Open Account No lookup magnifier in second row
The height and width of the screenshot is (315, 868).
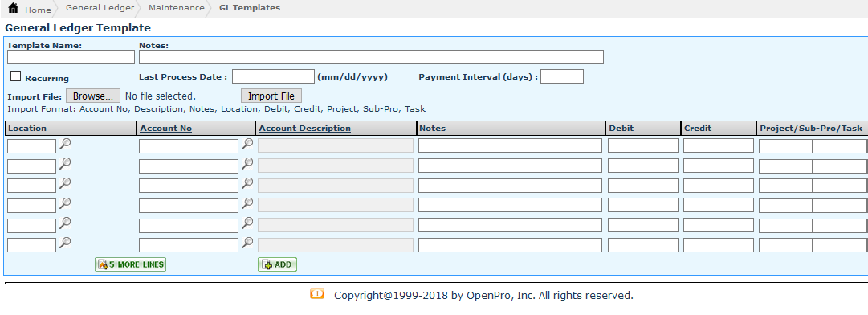pos(247,164)
